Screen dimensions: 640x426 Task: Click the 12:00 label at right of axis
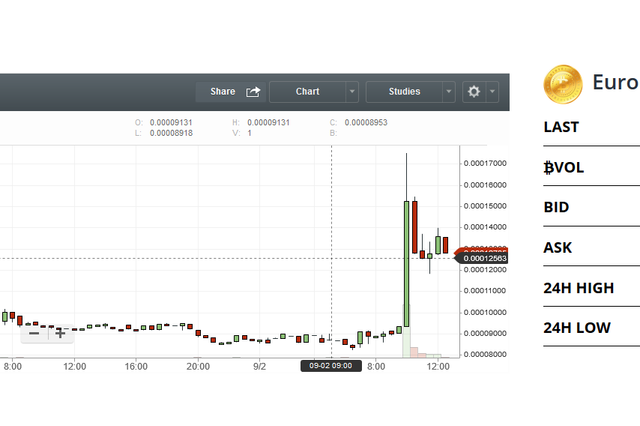coord(438,366)
